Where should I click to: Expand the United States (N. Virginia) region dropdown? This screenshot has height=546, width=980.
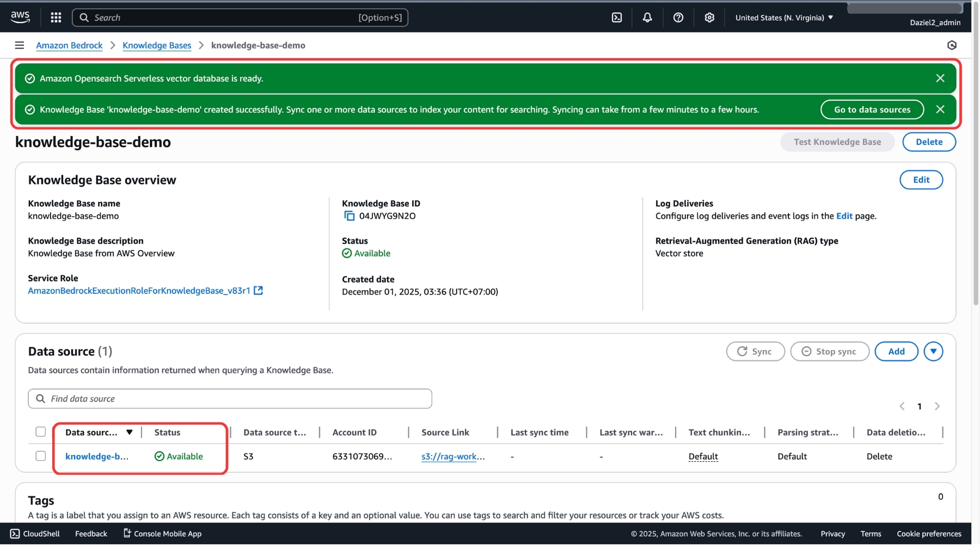click(784, 17)
